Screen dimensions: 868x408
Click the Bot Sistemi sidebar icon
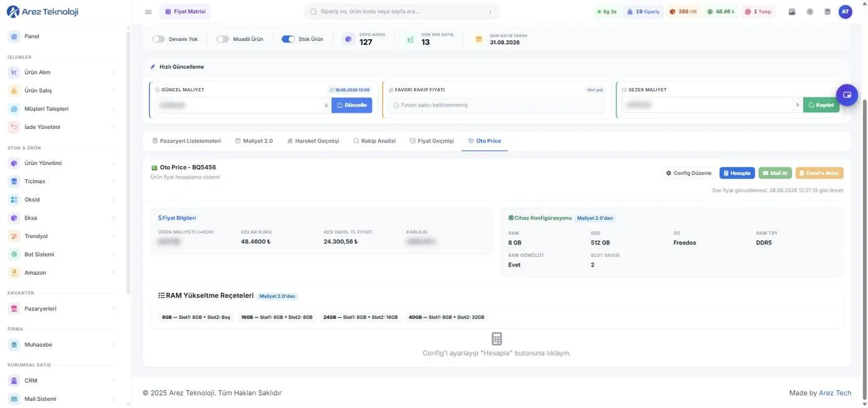(14, 254)
